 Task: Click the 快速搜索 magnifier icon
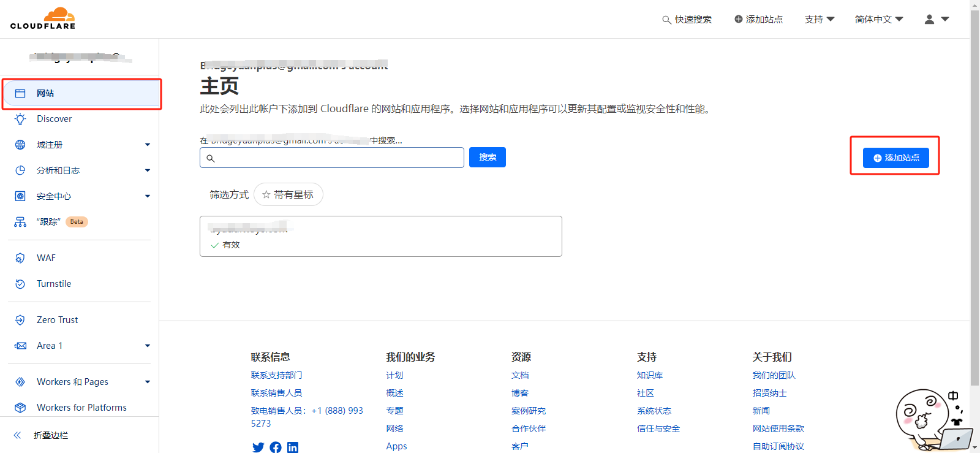click(666, 20)
